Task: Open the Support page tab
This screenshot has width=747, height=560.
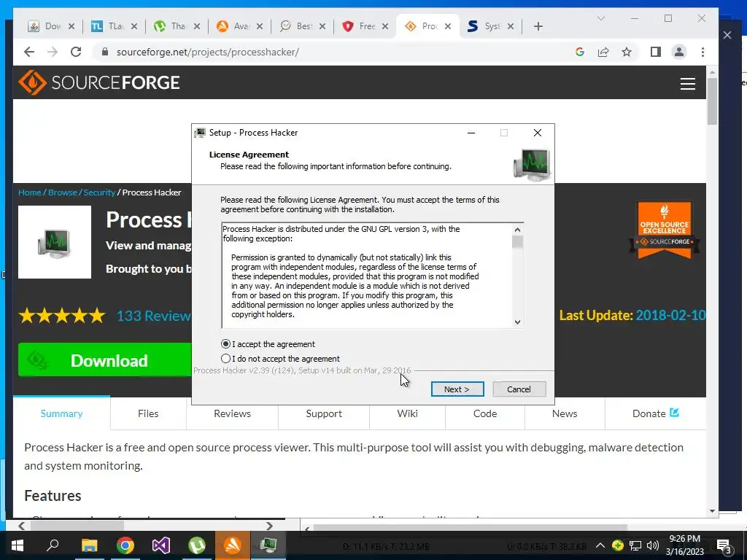Action: [324, 413]
